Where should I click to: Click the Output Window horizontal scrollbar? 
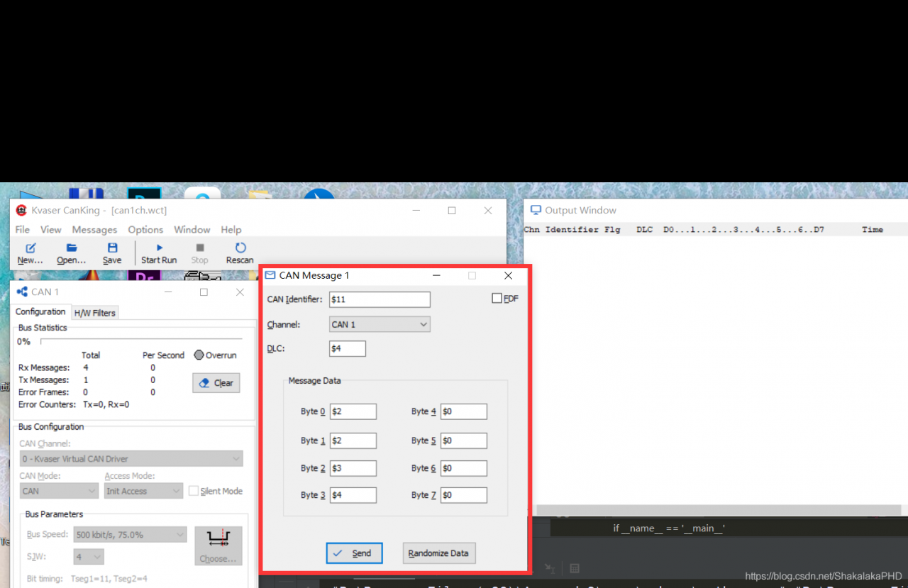[x=719, y=509]
